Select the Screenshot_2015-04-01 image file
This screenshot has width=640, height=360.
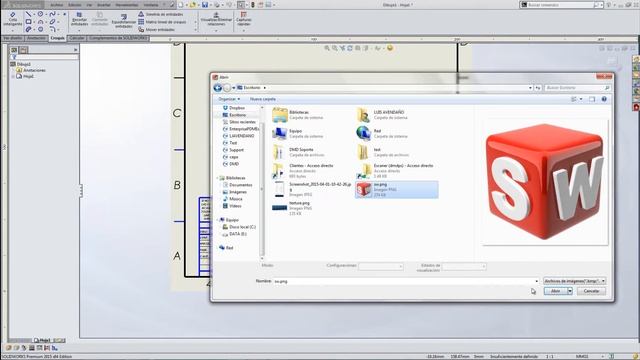coord(312,189)
